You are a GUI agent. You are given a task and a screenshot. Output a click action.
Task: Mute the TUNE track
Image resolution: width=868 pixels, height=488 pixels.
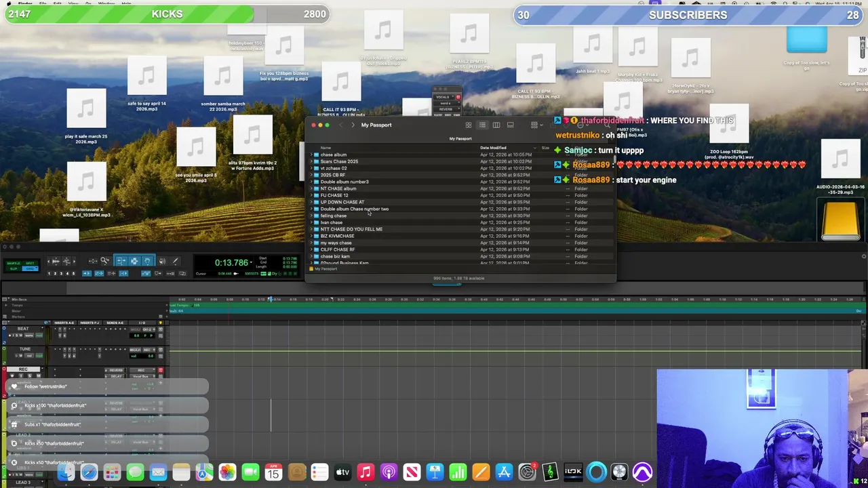pyautogui.click(x=20, y=356)
